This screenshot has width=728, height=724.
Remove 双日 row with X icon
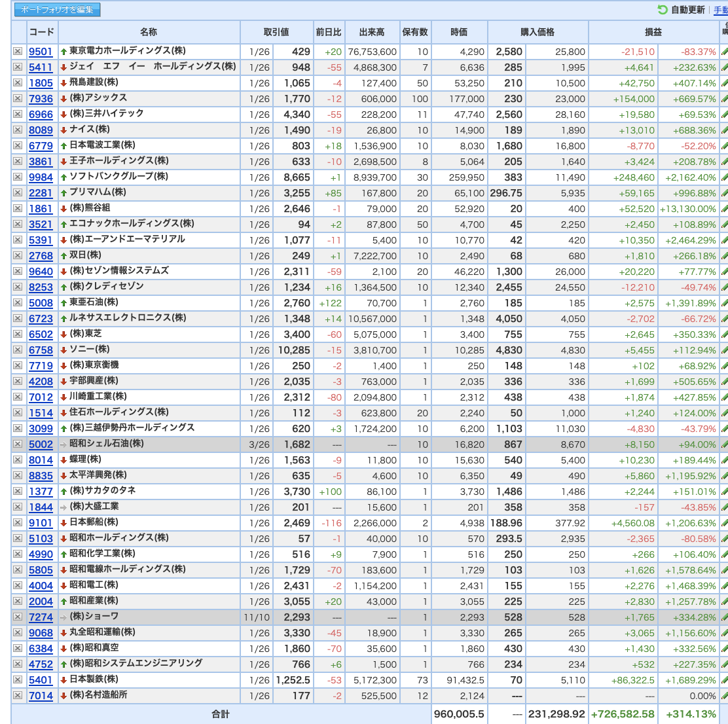18,255
